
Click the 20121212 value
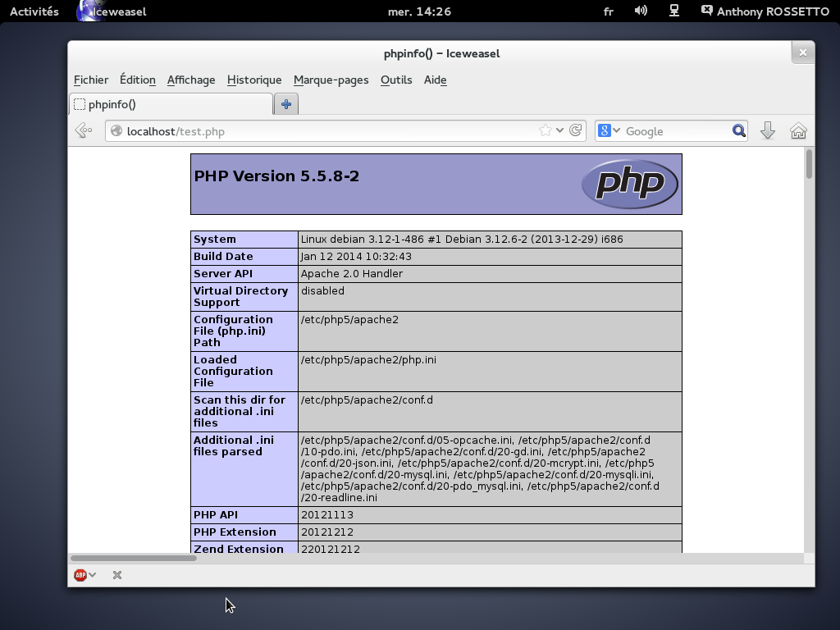tap(327, 532)
